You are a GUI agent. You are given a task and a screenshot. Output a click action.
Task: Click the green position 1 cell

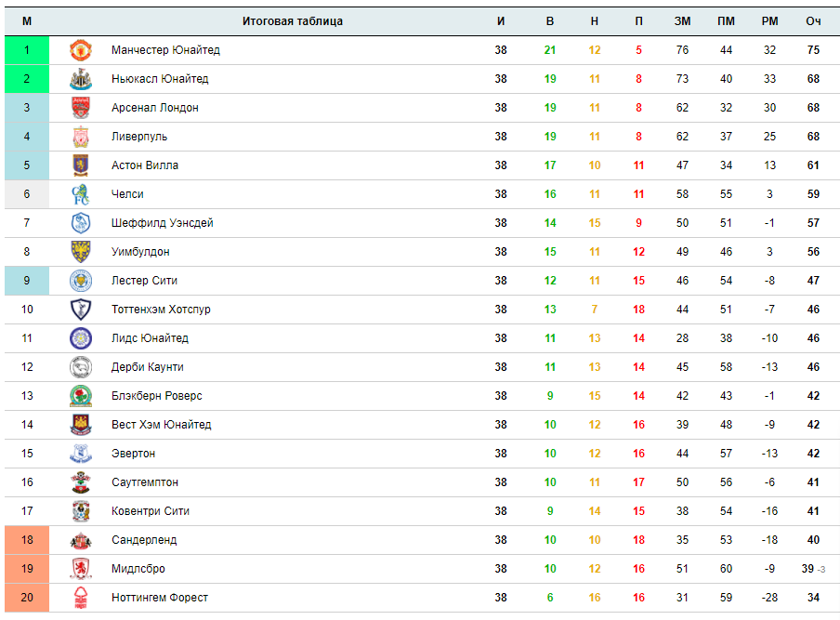[x=27, y=50]
